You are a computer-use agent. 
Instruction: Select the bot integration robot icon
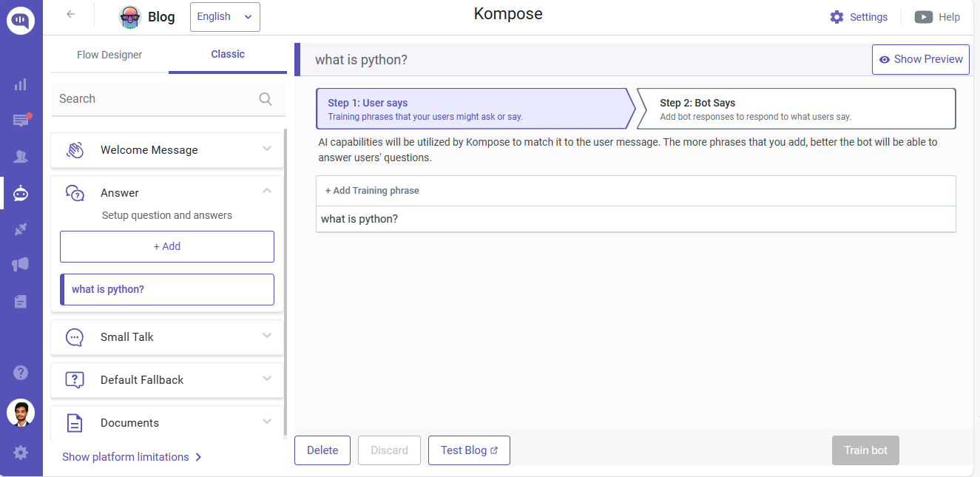coord(21,193)
